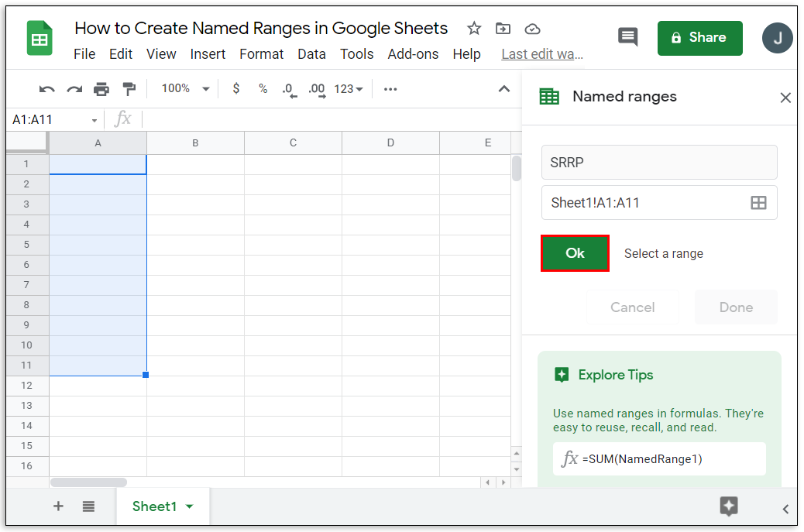Open the move to folder icon

pos(503,29)
